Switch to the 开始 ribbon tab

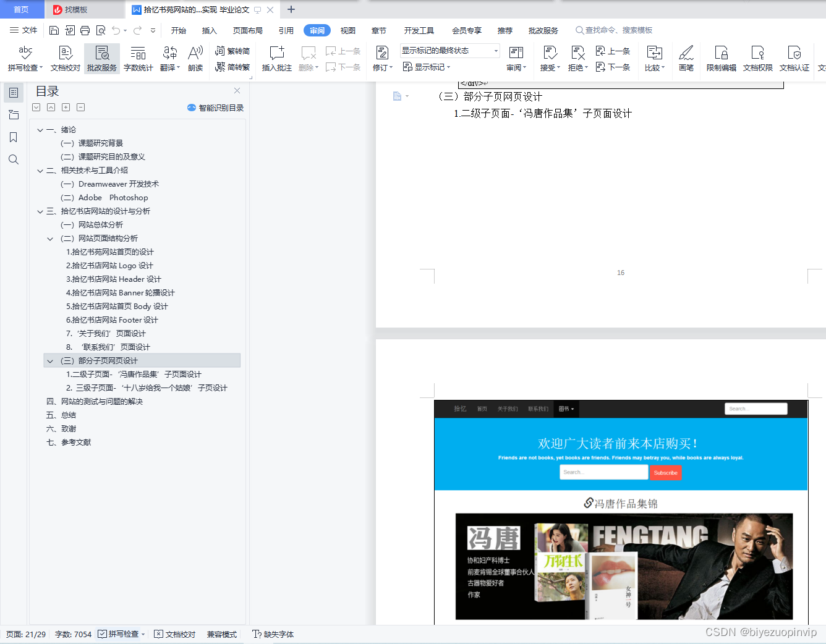(179, 30)
